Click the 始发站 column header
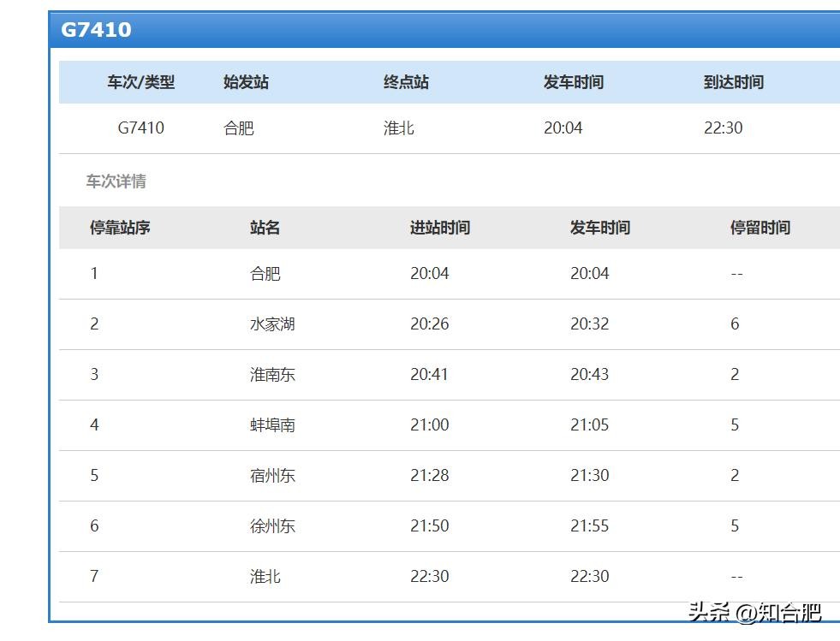The width and height of the screenshot is (840, 641). (246, 82)
